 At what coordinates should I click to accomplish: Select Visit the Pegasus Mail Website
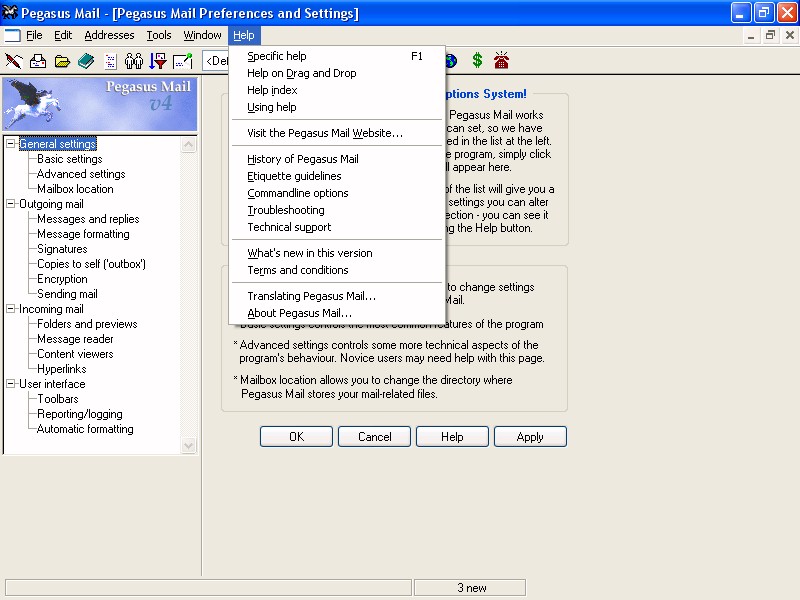point(337,133)
